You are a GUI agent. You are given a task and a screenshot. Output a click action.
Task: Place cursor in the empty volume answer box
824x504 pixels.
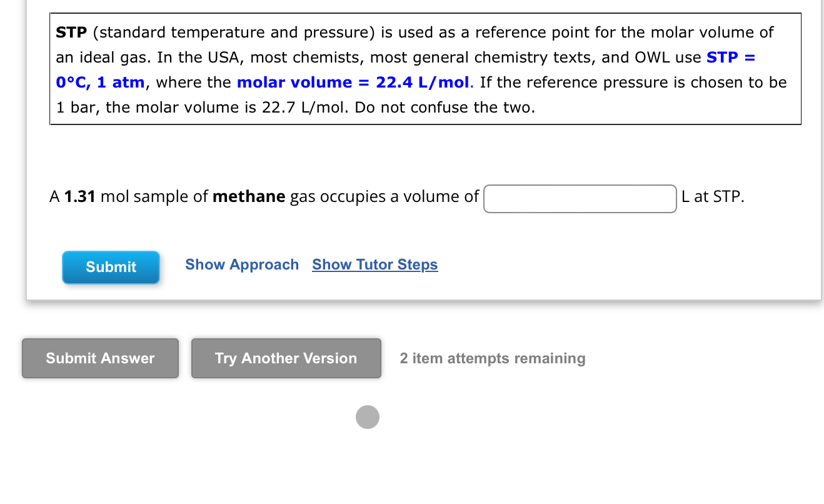click(x=579, y=198)
